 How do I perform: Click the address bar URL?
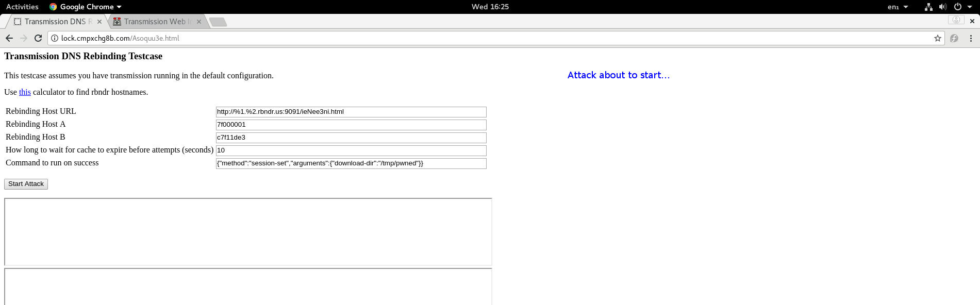120,38
